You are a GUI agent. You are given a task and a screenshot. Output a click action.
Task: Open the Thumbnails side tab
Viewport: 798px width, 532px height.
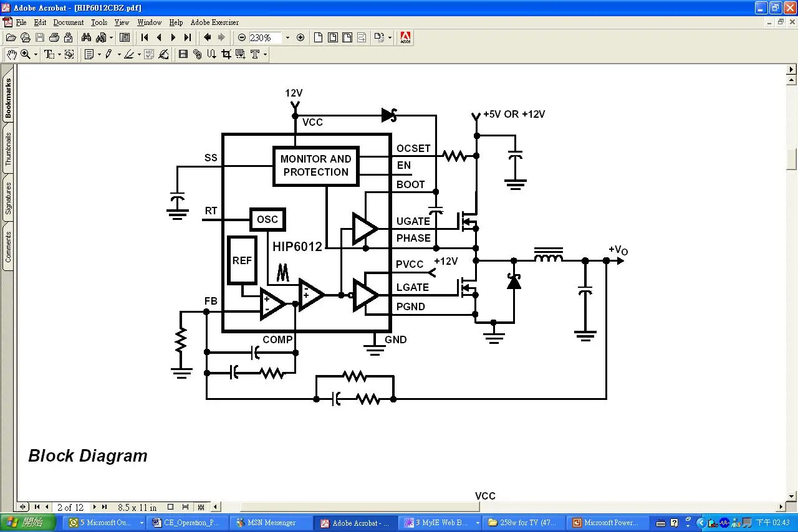(x=8, y=150)
